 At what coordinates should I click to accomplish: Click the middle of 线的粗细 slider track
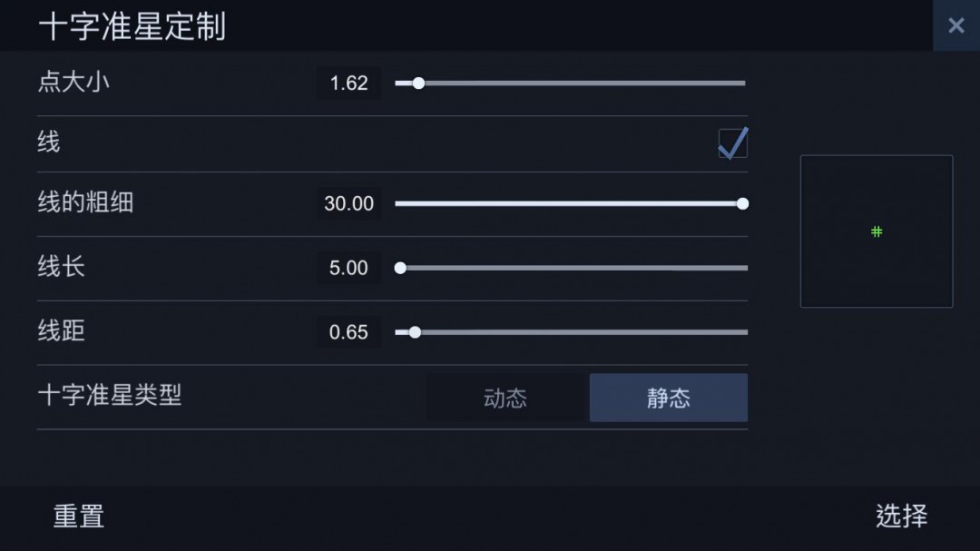[x=571, y=204]
